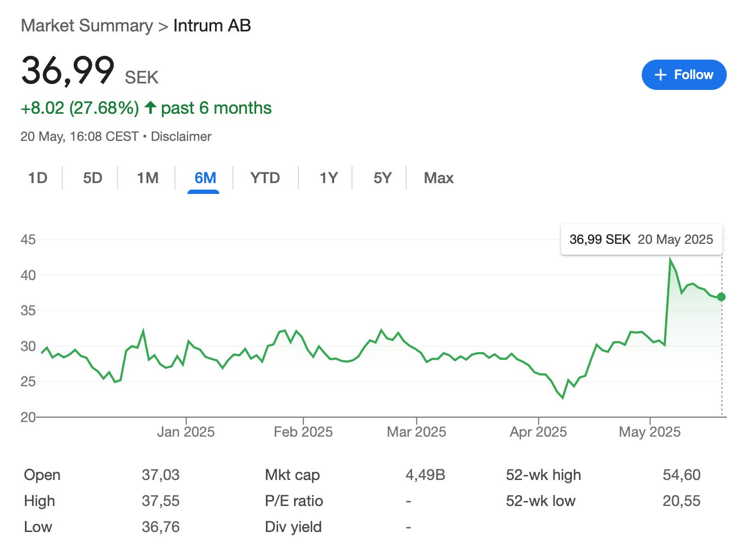The width and height of the screenshot is (756, 545).
Task: Click the May 2025 axis label
Action: 650,432
